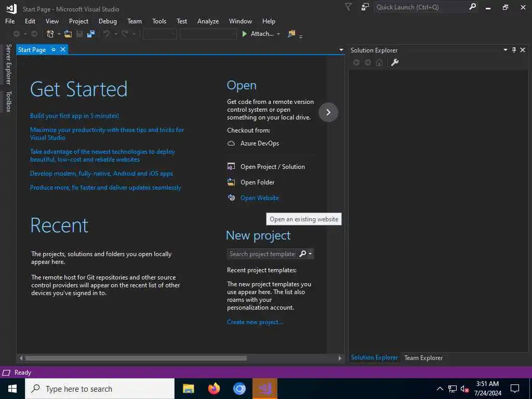Open the Debug menu

tap(108, 21)
